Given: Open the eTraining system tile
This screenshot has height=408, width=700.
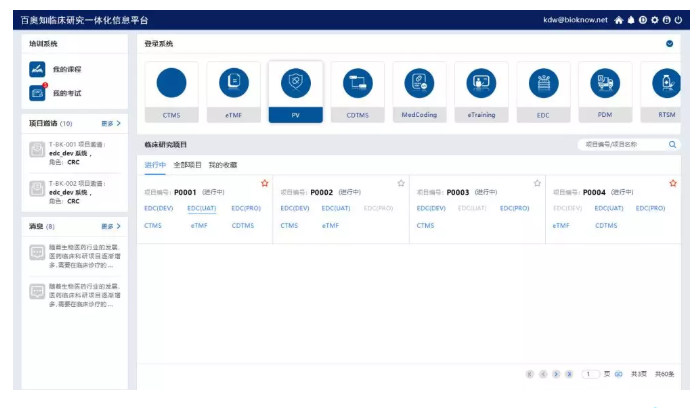Looking at the screenshot, I should pyautogui.click(x=481, y=84).
